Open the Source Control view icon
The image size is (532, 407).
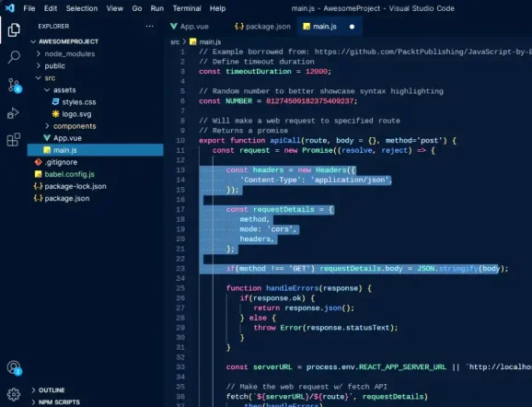pyautogui.click(x=14, y=86)
